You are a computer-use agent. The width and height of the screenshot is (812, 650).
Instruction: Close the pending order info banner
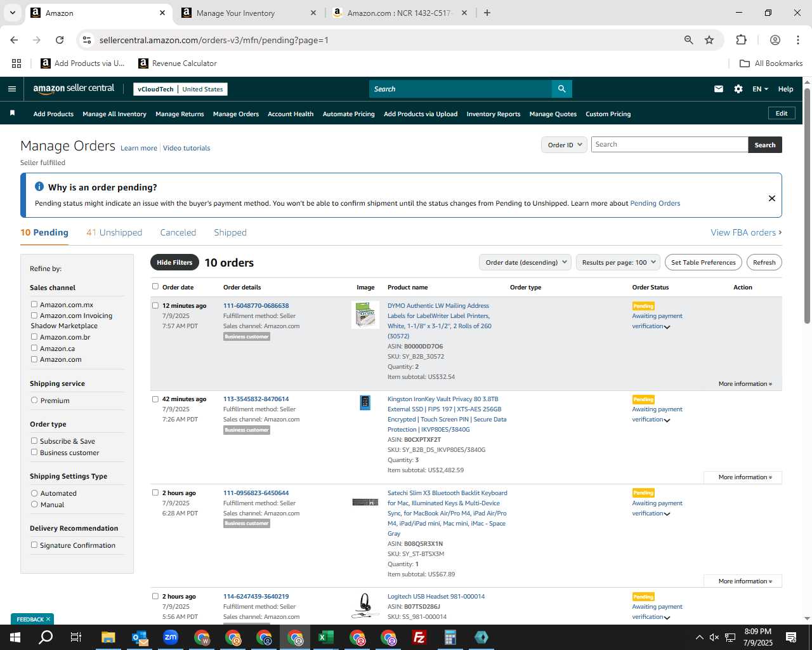tap(772, 198)
